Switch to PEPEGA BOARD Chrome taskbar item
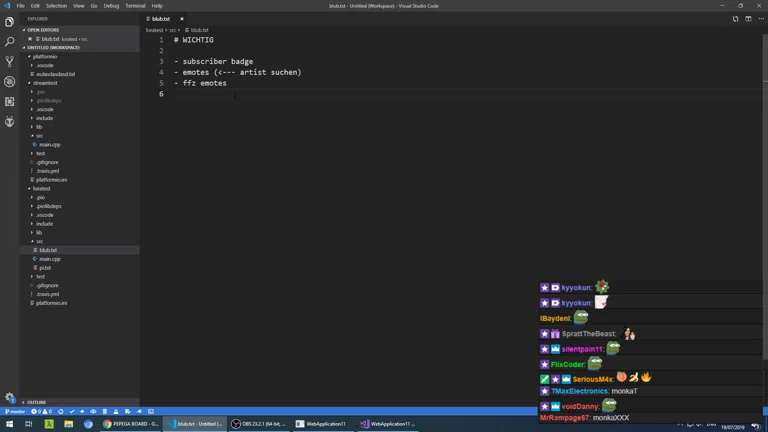 coord(130,424)
